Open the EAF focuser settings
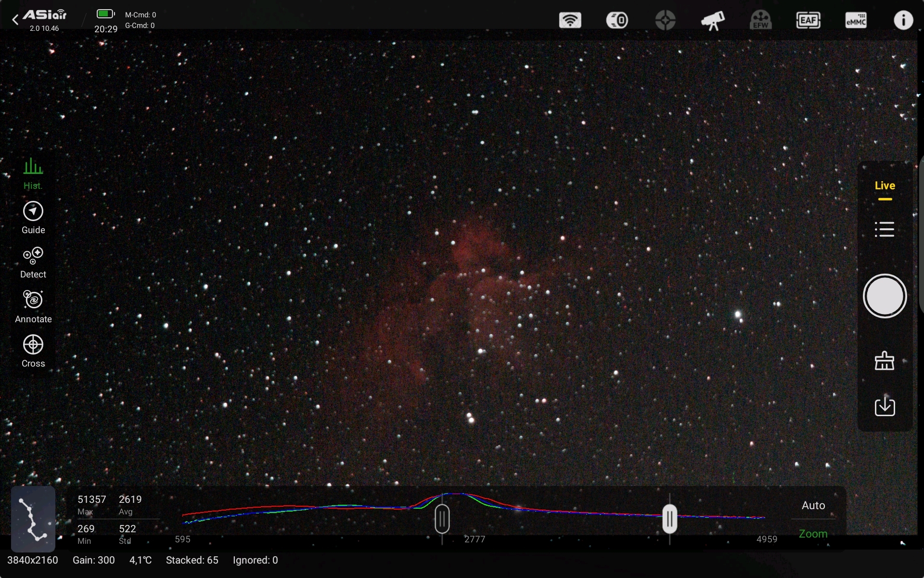 click(808, 21)
